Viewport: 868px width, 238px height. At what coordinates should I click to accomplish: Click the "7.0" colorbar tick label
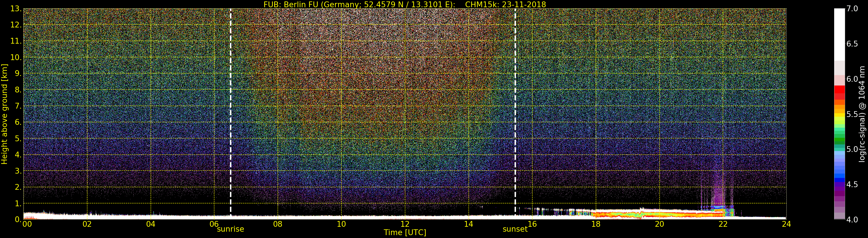852,9
